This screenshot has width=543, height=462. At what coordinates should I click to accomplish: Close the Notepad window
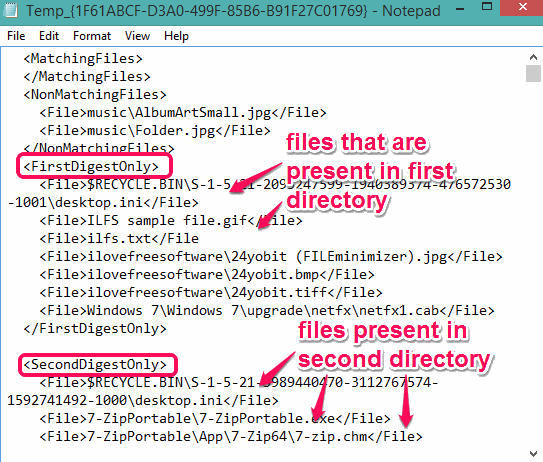click(x=522, y=7)
